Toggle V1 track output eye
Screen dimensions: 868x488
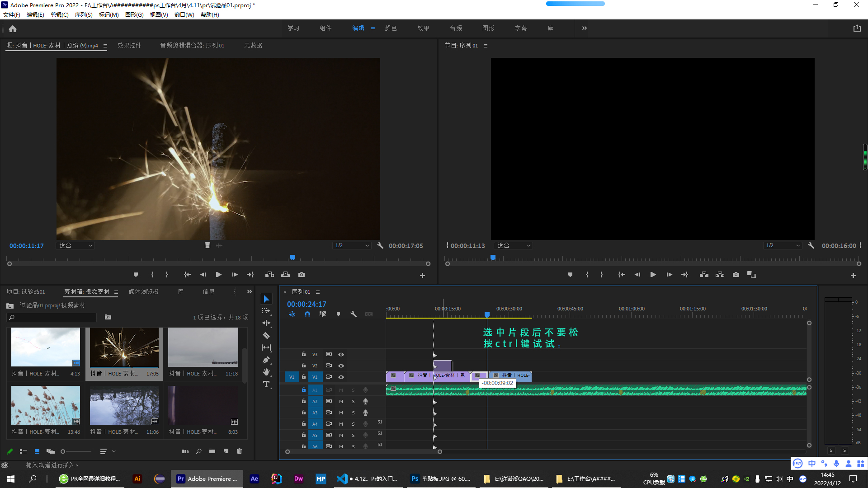341,377
